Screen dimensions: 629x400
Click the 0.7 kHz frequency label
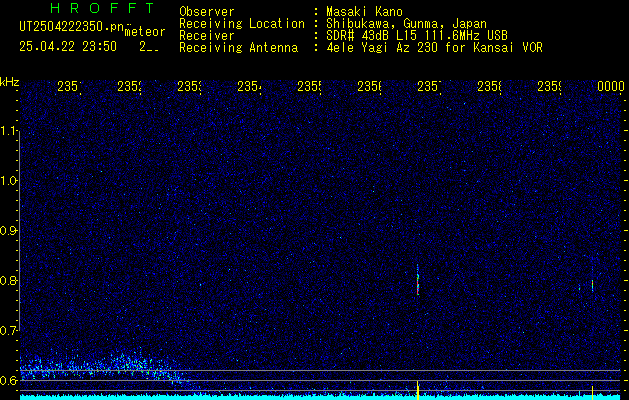point(8,331)
